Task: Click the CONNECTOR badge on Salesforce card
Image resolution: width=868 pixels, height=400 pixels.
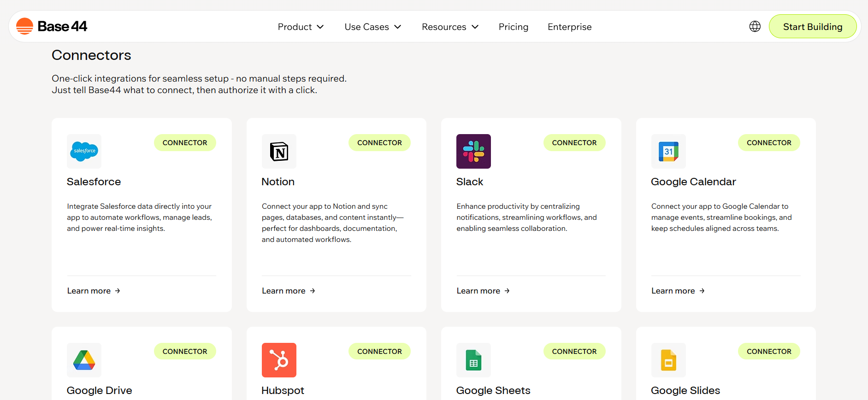Action: (185, 143)
